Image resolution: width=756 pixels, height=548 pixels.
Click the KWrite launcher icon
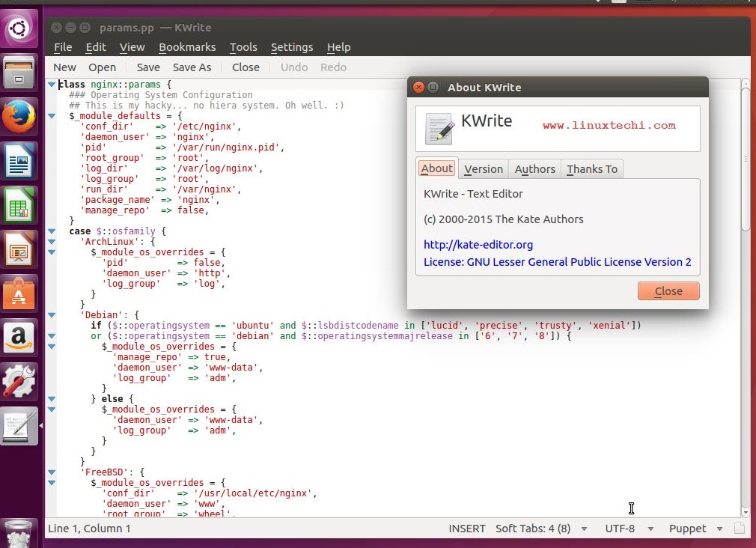click(x=18, y=427)
